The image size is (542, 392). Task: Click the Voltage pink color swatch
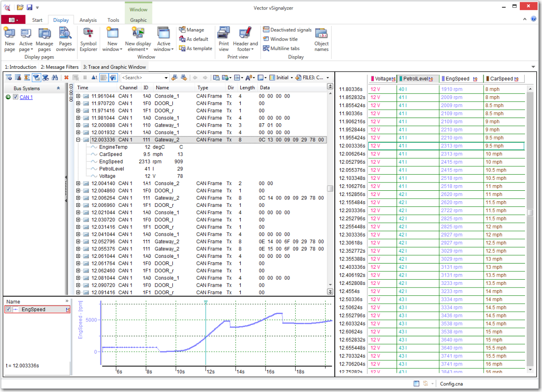point(373,79)
